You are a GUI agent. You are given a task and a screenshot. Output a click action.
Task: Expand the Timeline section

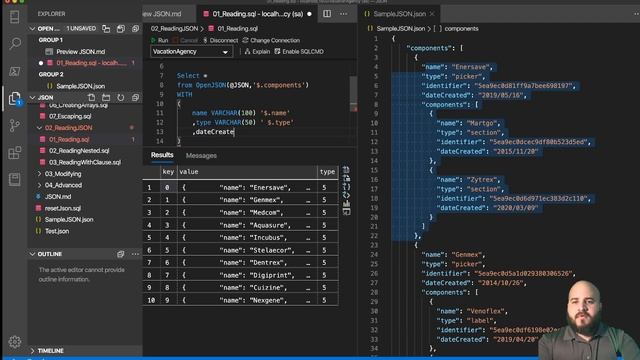[32, 351]
